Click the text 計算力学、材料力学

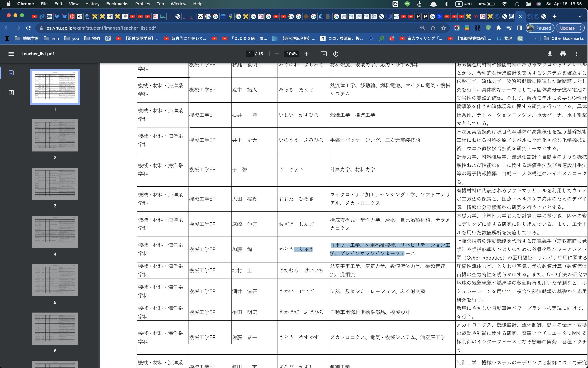pyautogui.click(x=352, y=169)
